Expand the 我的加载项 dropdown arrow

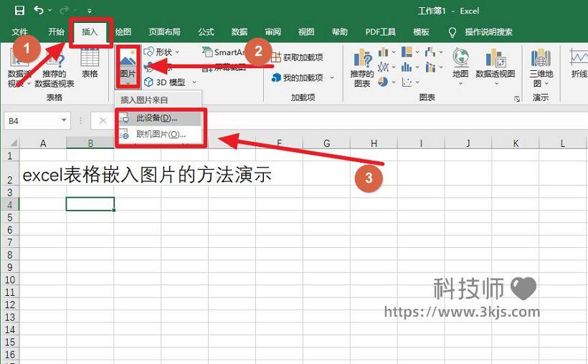(332, 77)
